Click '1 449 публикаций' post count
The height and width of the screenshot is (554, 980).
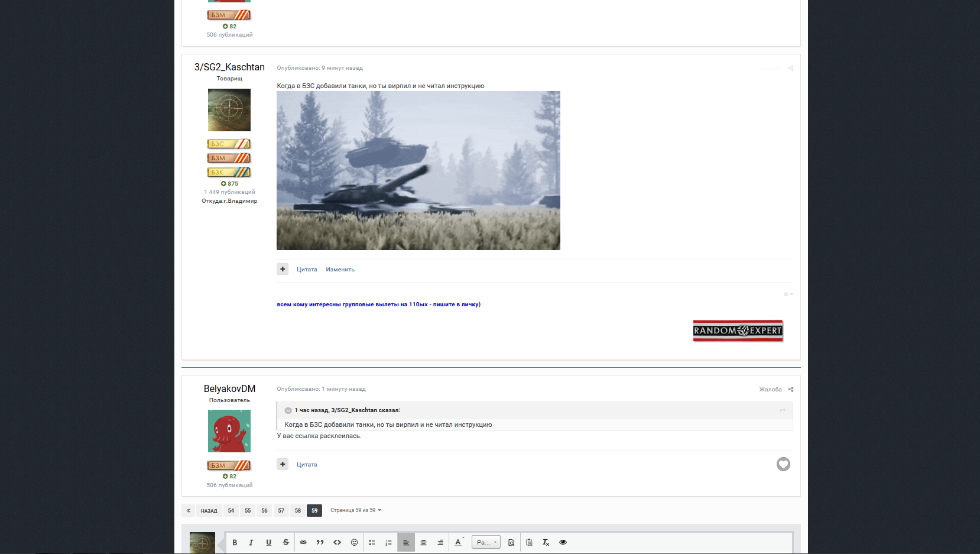229,192
